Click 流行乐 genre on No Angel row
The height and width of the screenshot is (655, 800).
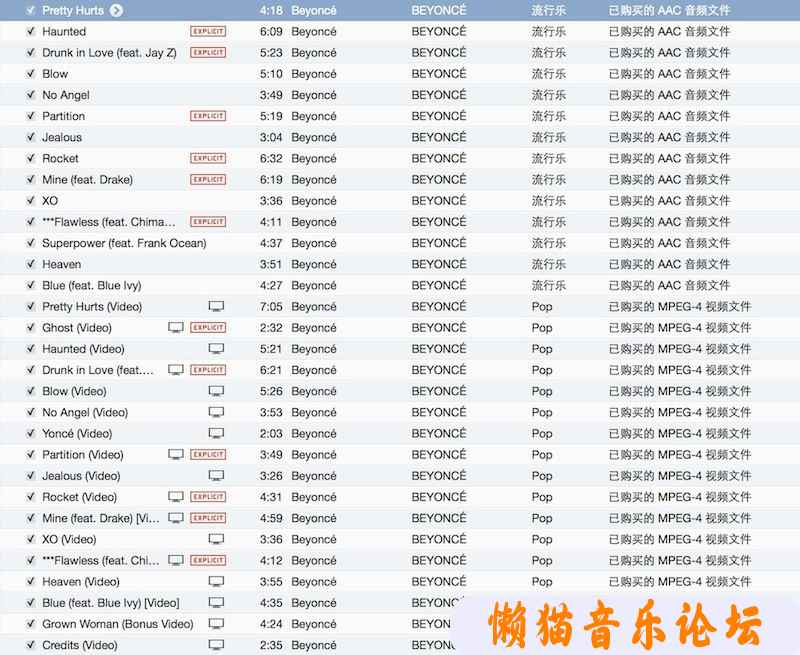pyautogui.click(x=548, y=95)
